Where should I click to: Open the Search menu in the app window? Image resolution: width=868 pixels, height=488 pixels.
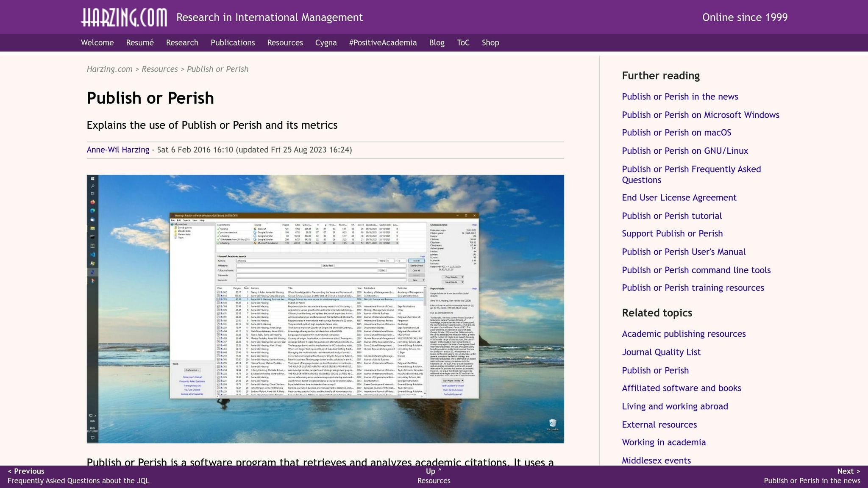click(x=186, y=220)
